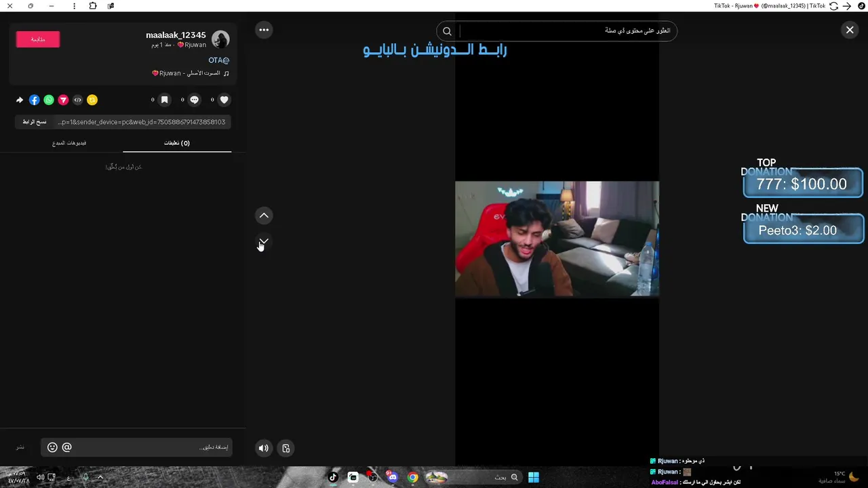Screen dimensions: 868x488
Task: Open the maalaak_12345 username link
Action: (x=176, y=35)
